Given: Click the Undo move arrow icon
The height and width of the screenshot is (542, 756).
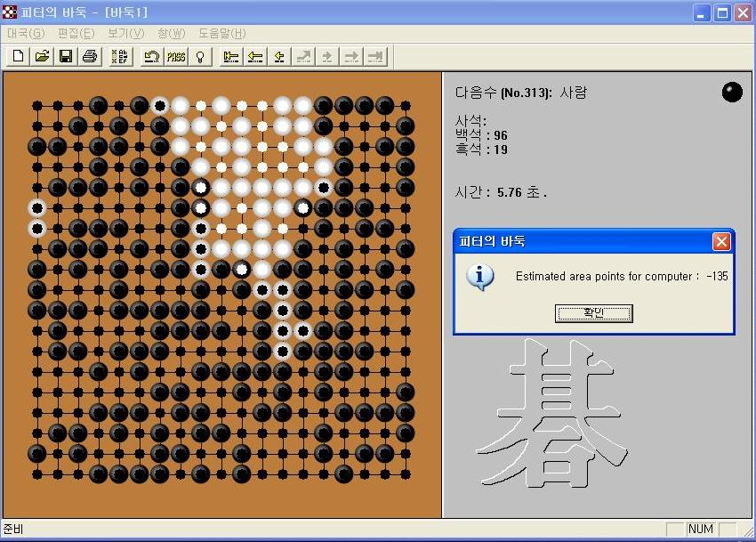Looking at the screenshot, I should pyautogui.click(x=152, y=57).
